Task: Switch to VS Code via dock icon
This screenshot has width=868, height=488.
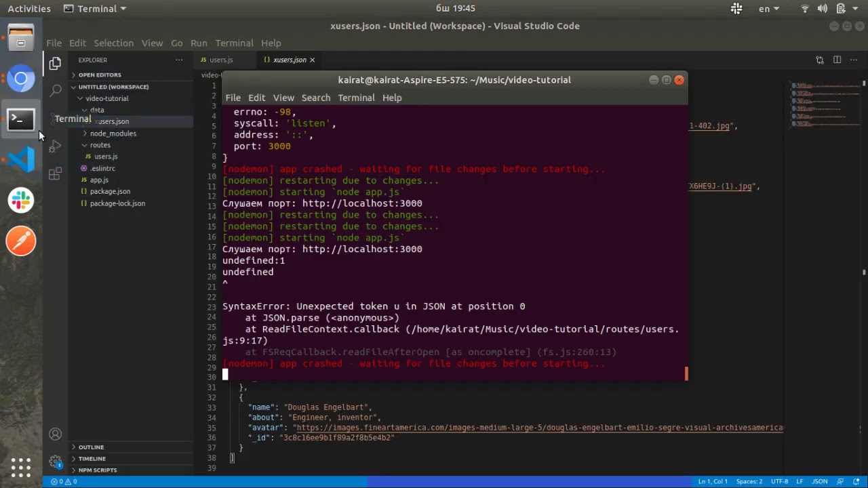Action: [x=21, y=160]
